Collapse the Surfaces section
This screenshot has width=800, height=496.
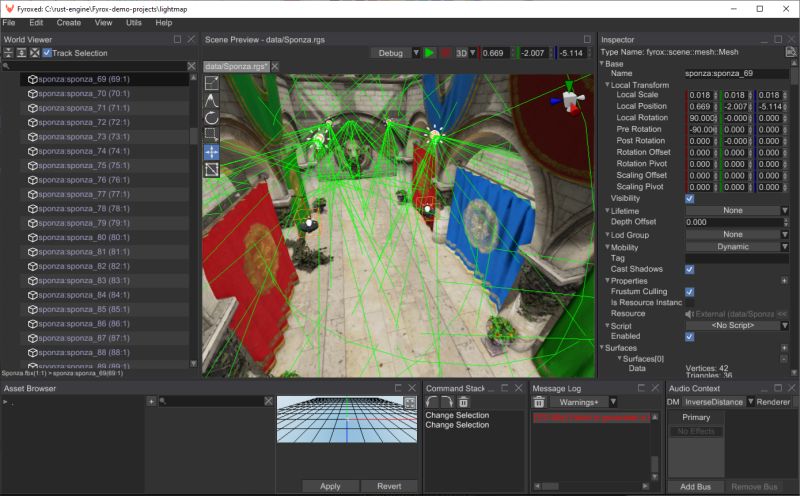[x=602, y=347]
